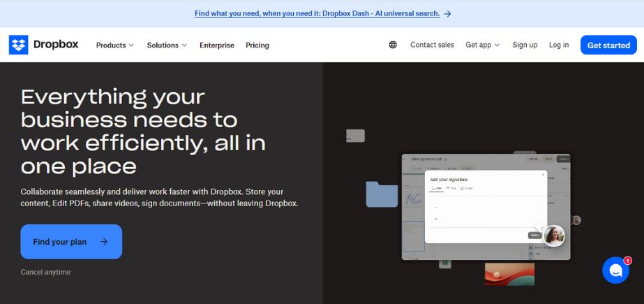Image resolution: width=644 pixels, height=304 pixels.
Task: Open the language globe icon
Action: (x=393, y=45)
